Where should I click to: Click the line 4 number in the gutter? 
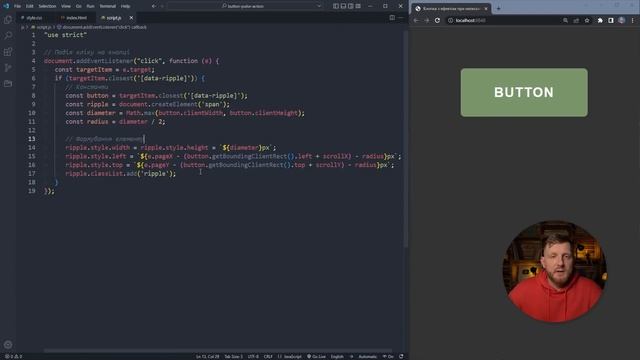pyautogui.click(x=33, y=61)
